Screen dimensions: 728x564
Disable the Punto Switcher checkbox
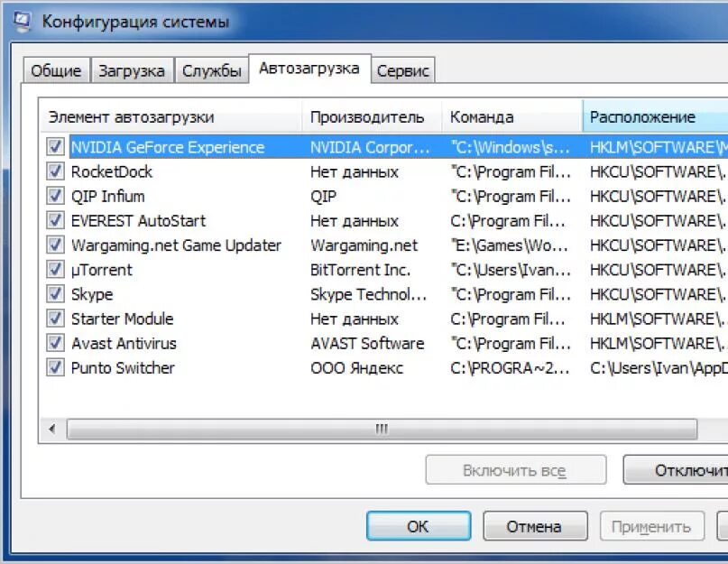55,368
